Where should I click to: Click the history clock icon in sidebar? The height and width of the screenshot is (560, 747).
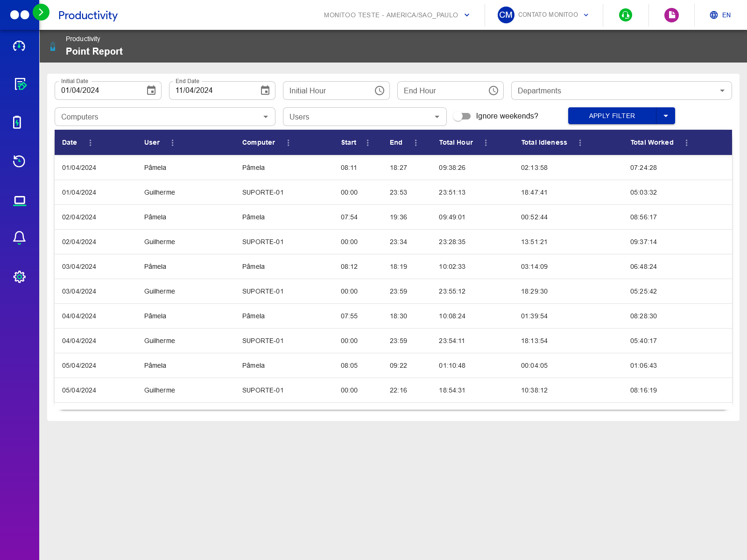(x=19, y=161)
